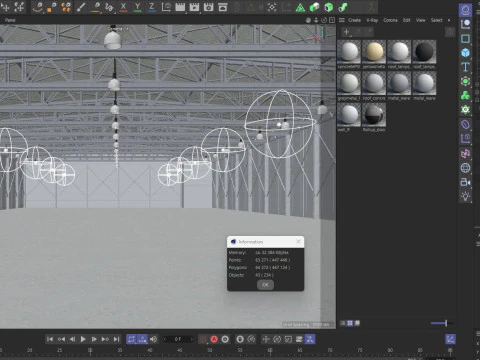Step to the previous frame
This screenshot has width=480, height=360.
(x=72, y=339)
